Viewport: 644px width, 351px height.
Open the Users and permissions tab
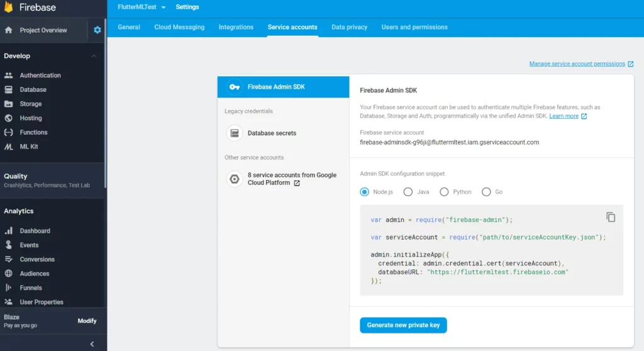(414, 27)
